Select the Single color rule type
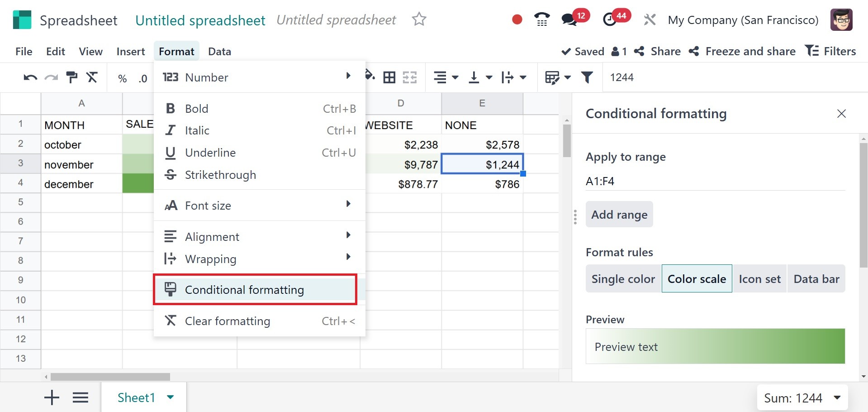 (x=623, y=279)
